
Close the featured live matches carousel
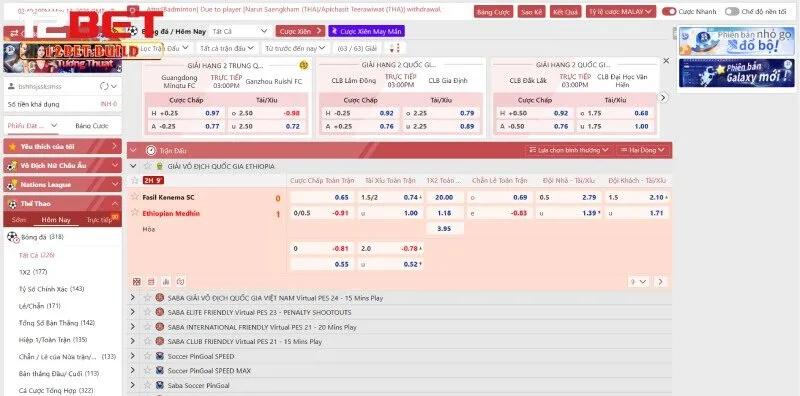(x=666, y=61)
